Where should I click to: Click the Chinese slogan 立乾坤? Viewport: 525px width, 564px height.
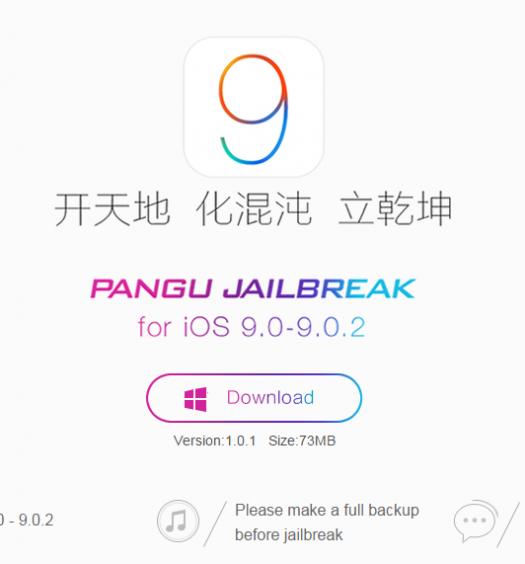(x=395, y=209)
